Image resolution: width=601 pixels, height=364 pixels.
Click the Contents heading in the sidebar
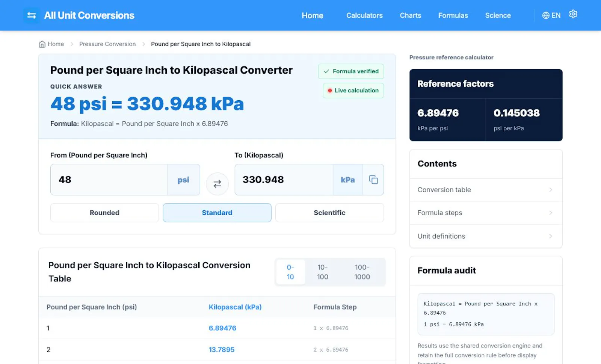437,164
